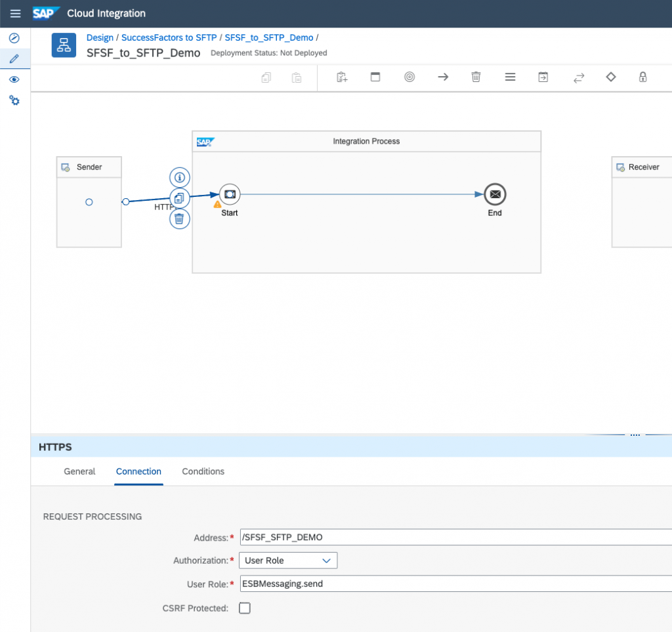The width and height of the screenshot is (672, 632).
Task: Click the properties panel splitter dots handle
Action: click(x=635, y=434)
